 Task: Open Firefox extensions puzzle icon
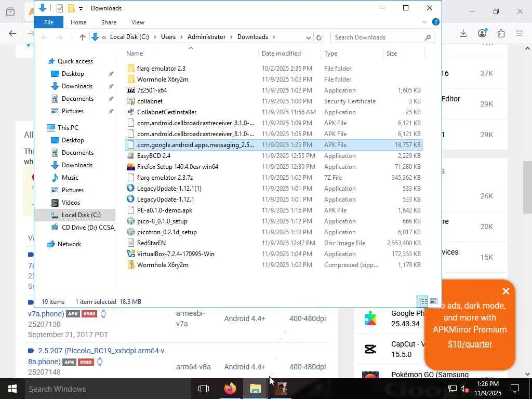point(501,33)
